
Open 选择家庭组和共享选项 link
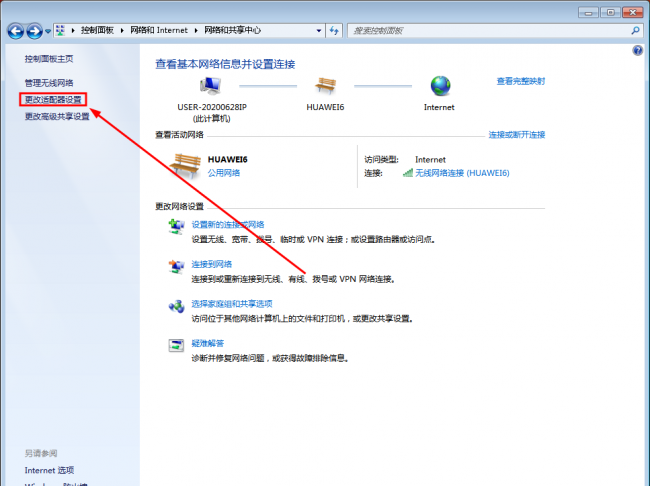[x=232, y=304]
